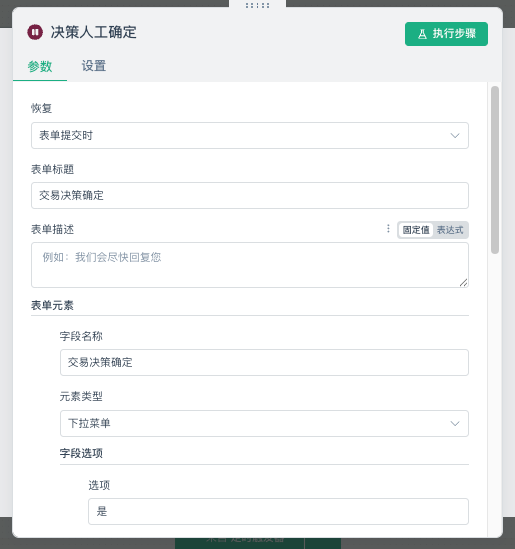Select the 表达式 mode toggle
The height and width of the screenshot is (549, 515).
click(450, 230)
